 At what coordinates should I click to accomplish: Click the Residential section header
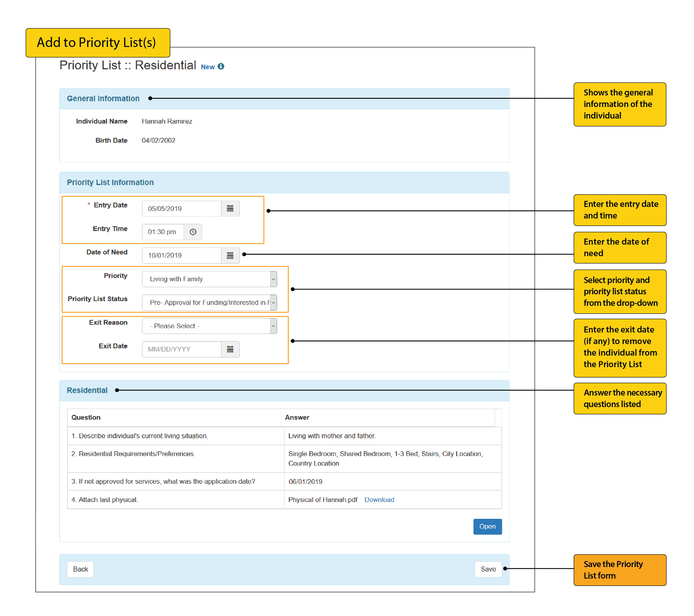pos(87,390)
